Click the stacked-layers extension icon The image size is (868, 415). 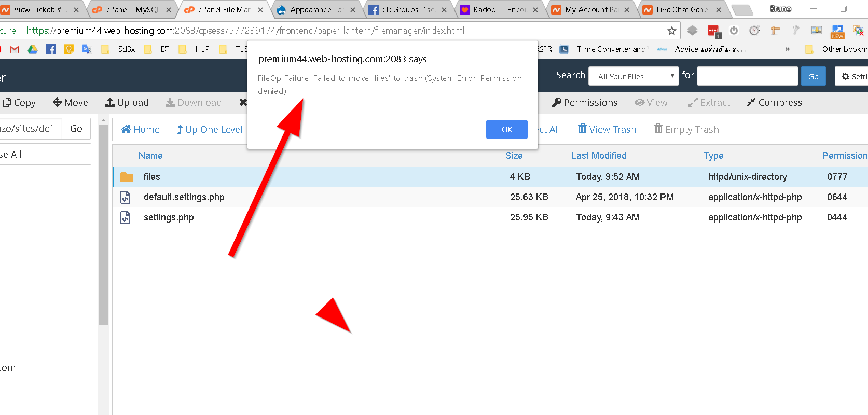coord(692,31)
